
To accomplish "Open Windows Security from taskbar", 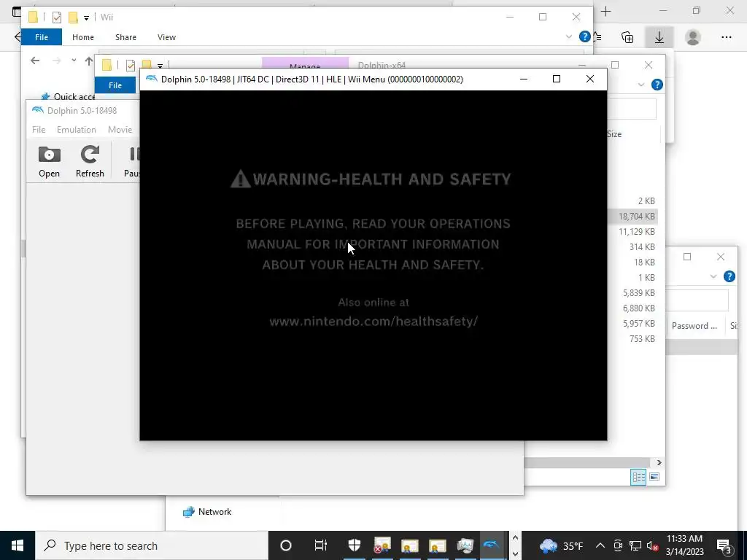I will pyautogui.click(x=355, y=545).
